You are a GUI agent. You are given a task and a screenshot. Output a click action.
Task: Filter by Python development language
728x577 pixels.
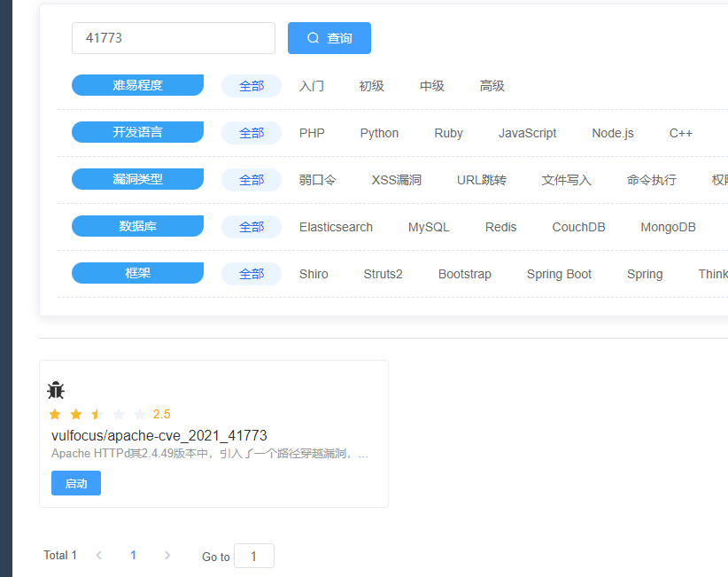(x=379, y=133)
